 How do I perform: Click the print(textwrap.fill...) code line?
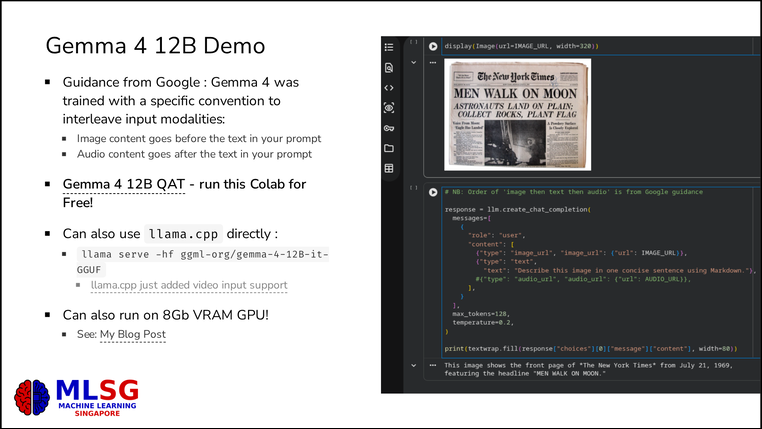tap(590, 349)
